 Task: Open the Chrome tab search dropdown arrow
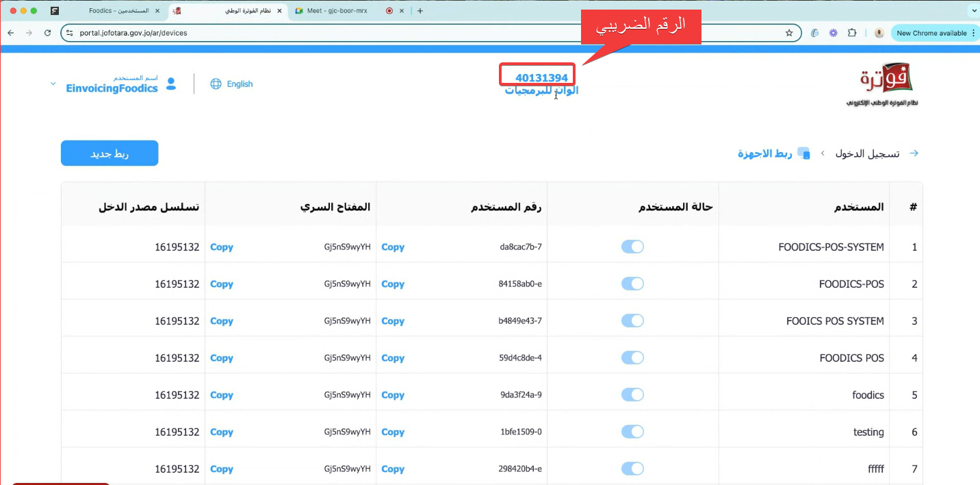(972, 11)
